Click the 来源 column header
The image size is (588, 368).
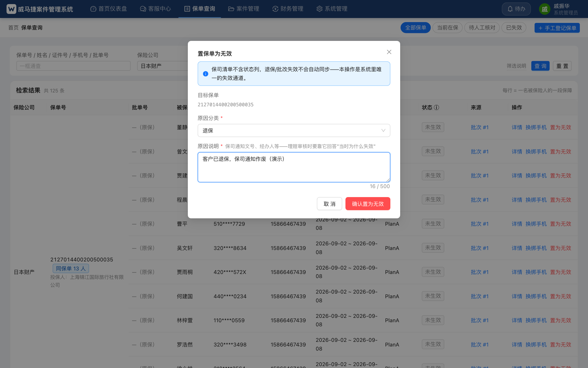(x=476, y=107)
